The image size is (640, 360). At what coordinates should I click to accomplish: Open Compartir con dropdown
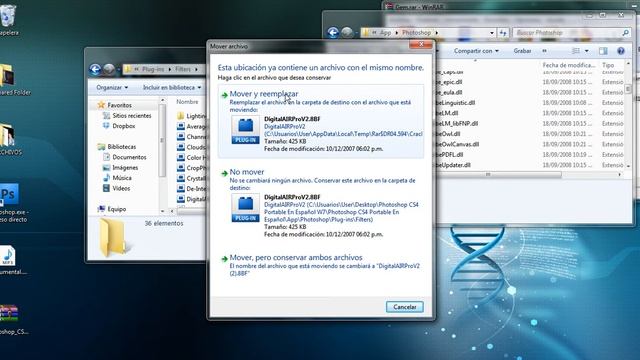coord(476,51)
